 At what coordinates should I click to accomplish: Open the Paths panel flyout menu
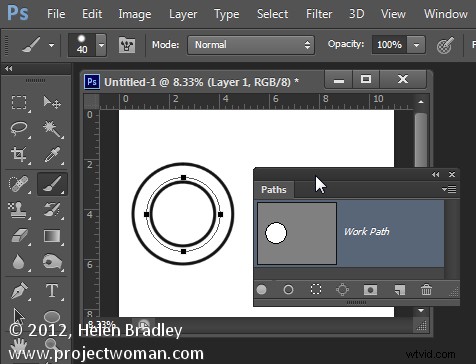click(x=449, y=189)
